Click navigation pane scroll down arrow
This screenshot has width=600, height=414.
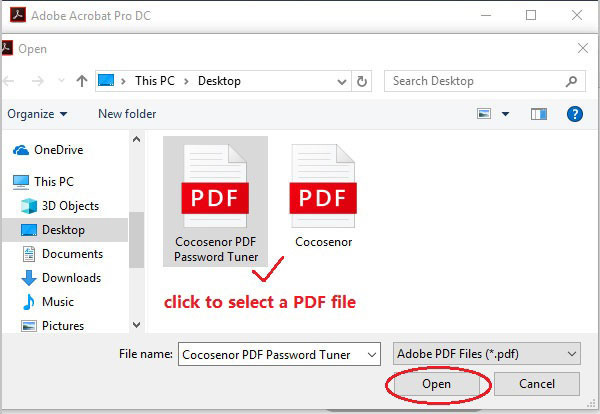point(136,325)
